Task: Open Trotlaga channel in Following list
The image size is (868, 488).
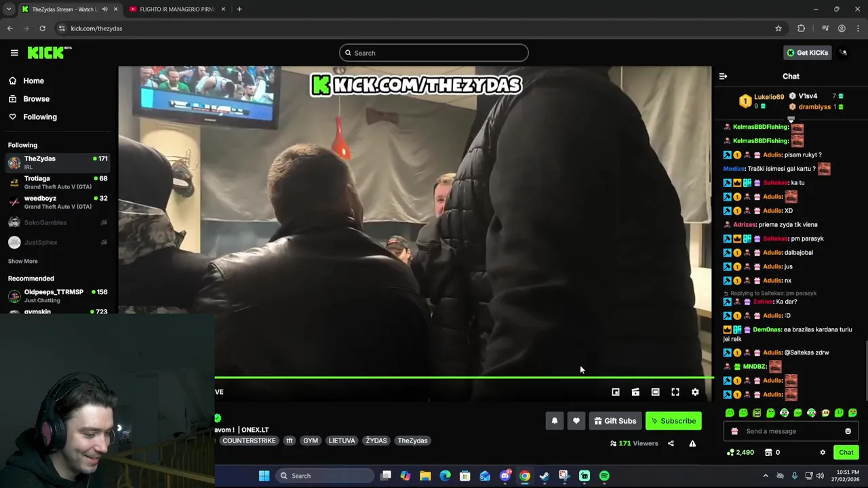Action: tap(59, 182)
